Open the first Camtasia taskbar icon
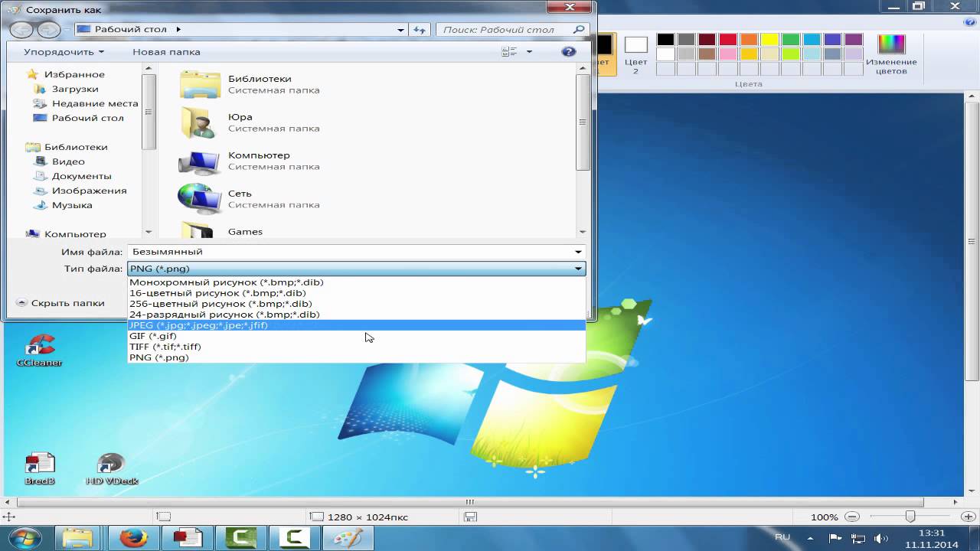The height and width of the screenshot is (551, 980). pos(240,538)
